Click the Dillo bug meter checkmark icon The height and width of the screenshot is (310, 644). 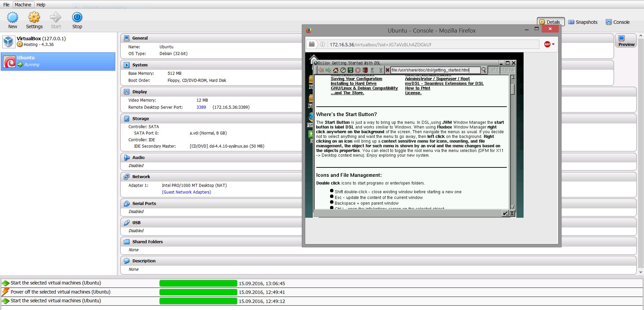coord(505,213)
